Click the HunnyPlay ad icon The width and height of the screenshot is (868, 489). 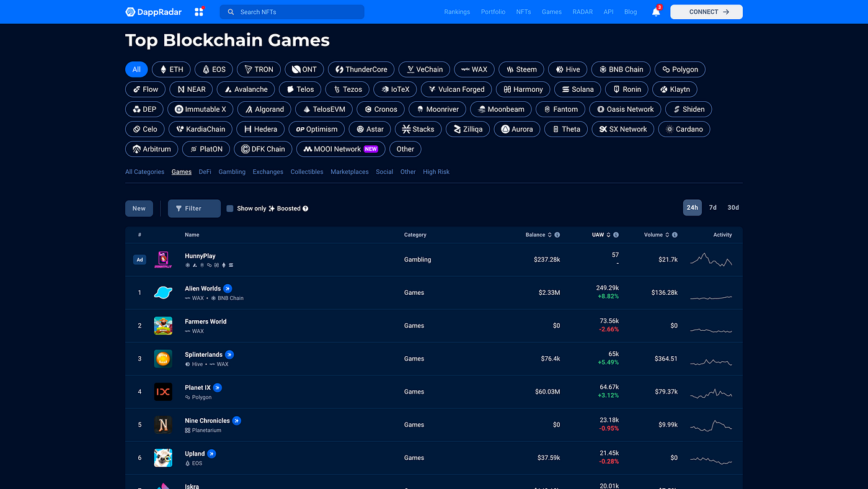pyautogui.click(x=163, y=259)
